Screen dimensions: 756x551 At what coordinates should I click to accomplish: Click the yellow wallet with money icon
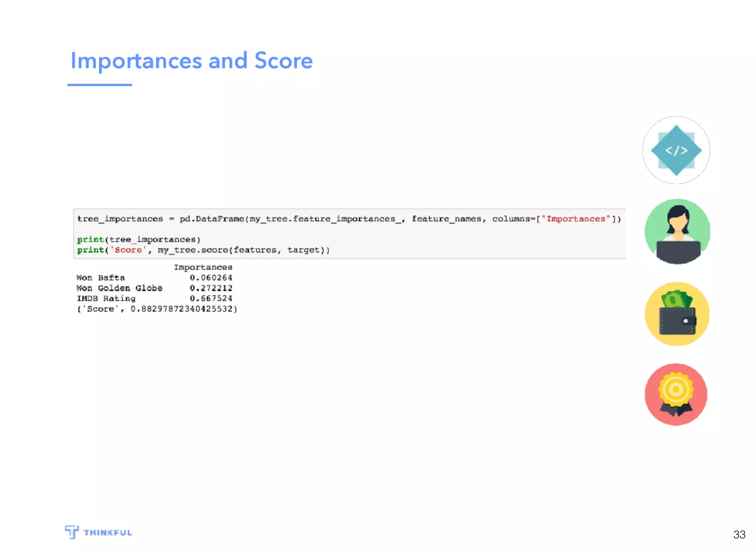point(677,314)
